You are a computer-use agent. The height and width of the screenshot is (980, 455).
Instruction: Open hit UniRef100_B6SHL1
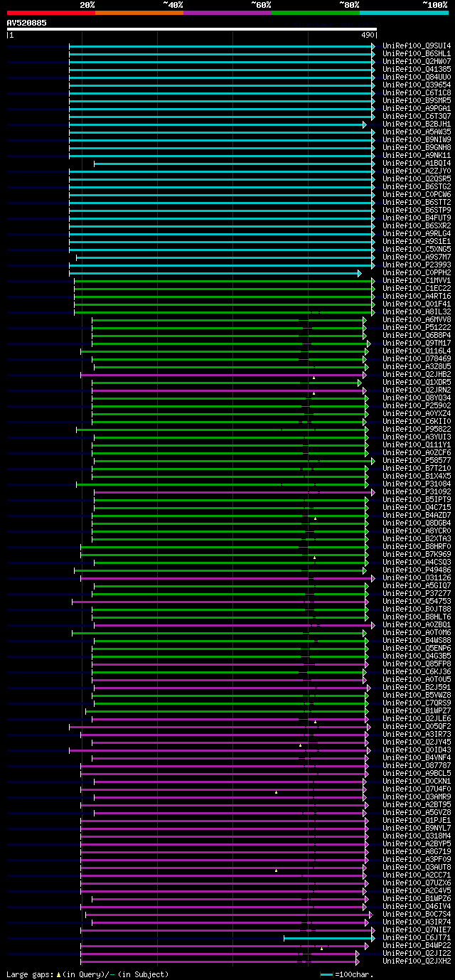417,53
